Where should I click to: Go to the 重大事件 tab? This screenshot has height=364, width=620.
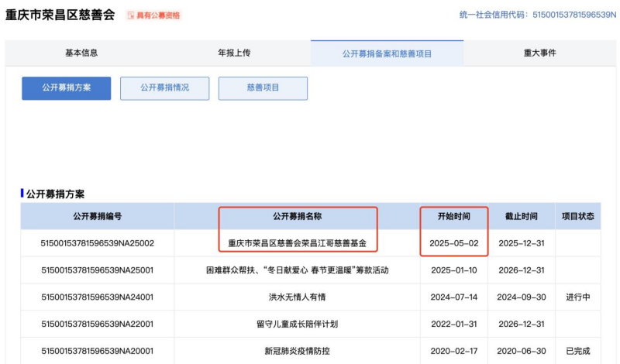(x=539, y=53)
